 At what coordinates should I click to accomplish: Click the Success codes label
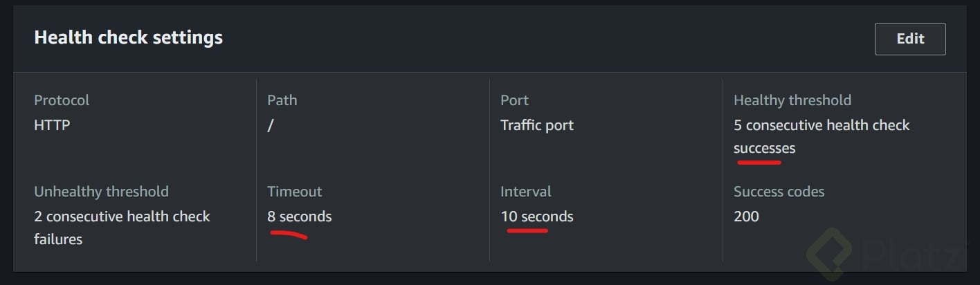click(779, 192)
